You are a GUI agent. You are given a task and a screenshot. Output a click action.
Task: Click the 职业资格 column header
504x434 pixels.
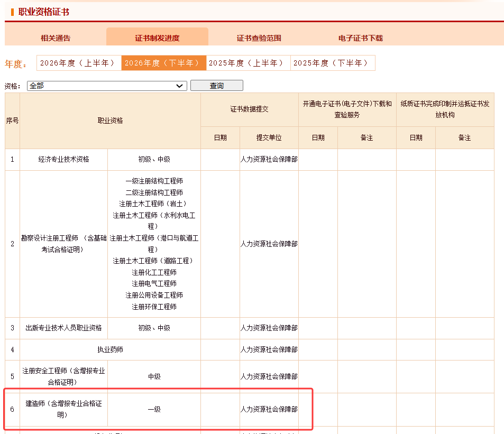point(110,121)
